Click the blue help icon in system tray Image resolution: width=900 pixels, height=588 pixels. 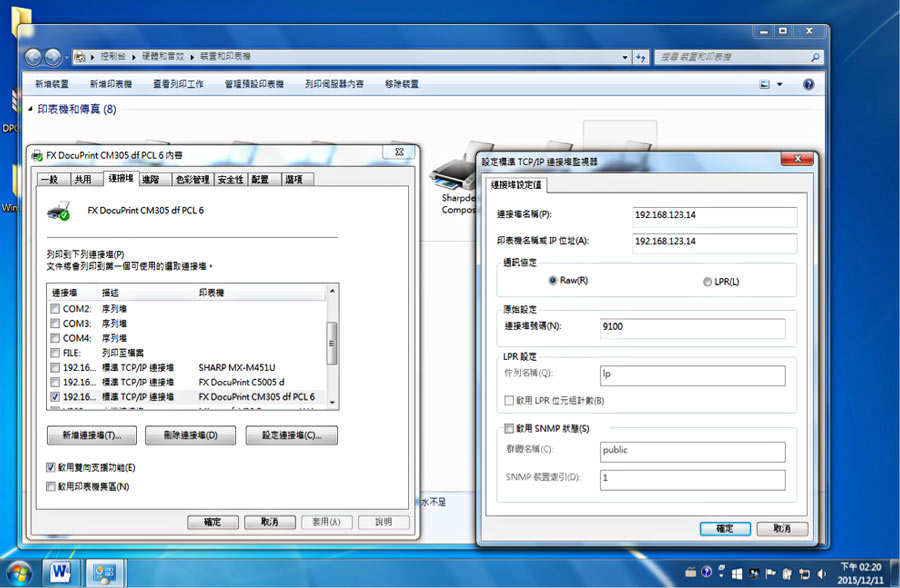click(x=707, y=571)
